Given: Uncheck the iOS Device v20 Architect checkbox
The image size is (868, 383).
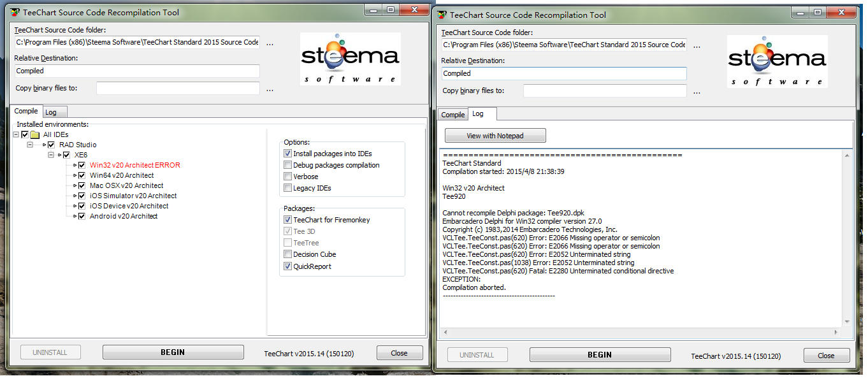Looking at the screenshot, I should click(82, 206).
